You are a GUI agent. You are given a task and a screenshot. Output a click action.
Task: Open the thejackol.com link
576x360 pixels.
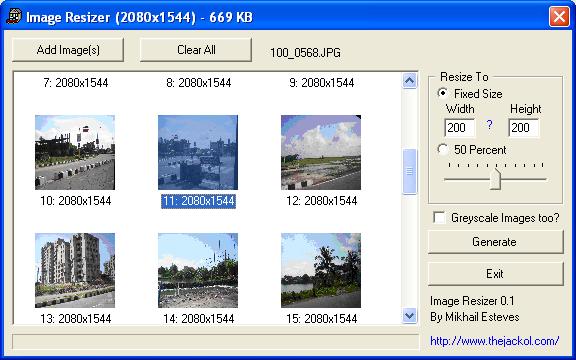(494, 341)
